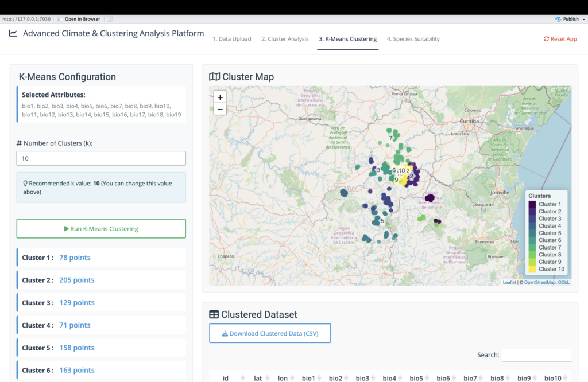The height and width of the screenshot is (382, 588).
Task: Sort table by the bio1 column arrows
Action: click(319, 378)
